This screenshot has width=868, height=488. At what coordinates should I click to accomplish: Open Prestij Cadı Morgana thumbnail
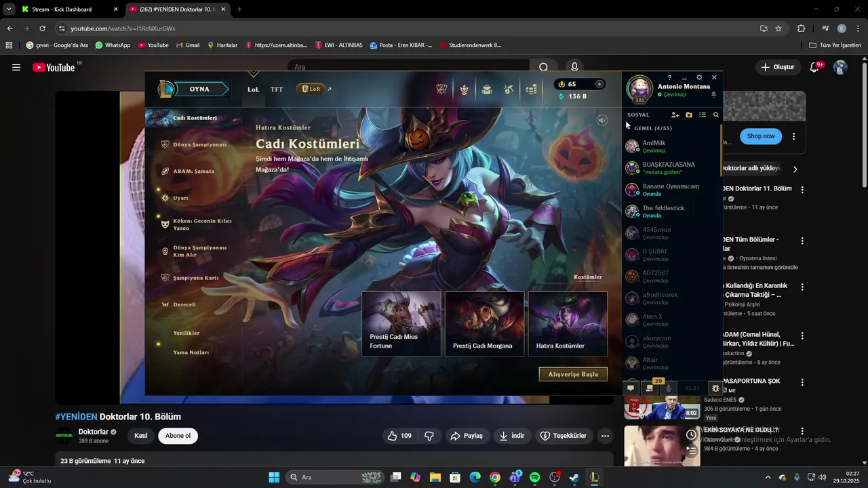[484, 324]
